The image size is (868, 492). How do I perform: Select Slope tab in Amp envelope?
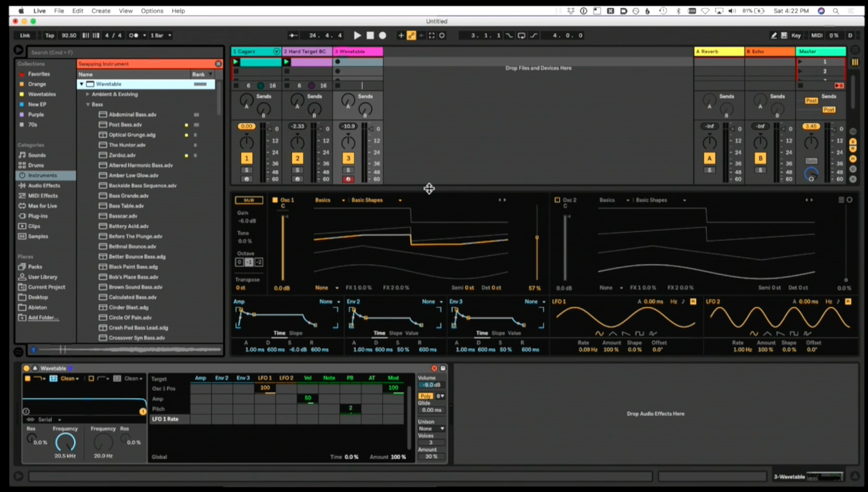(x=296, y=333)
